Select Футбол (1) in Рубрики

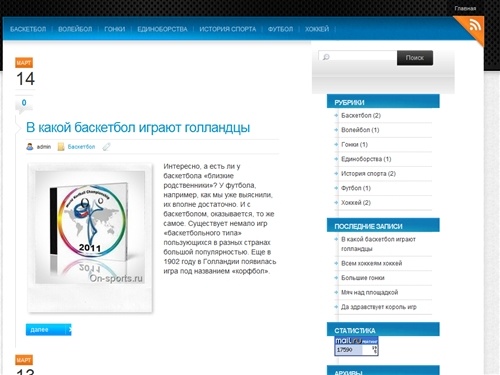(x=356, y=188)
